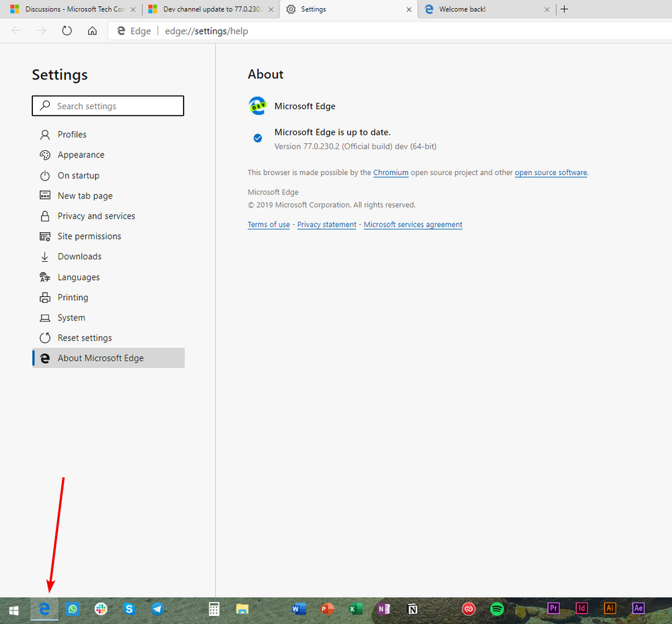Open the Profiles settings section
Screen dimensions: 672x624
(x=108, y=135)
